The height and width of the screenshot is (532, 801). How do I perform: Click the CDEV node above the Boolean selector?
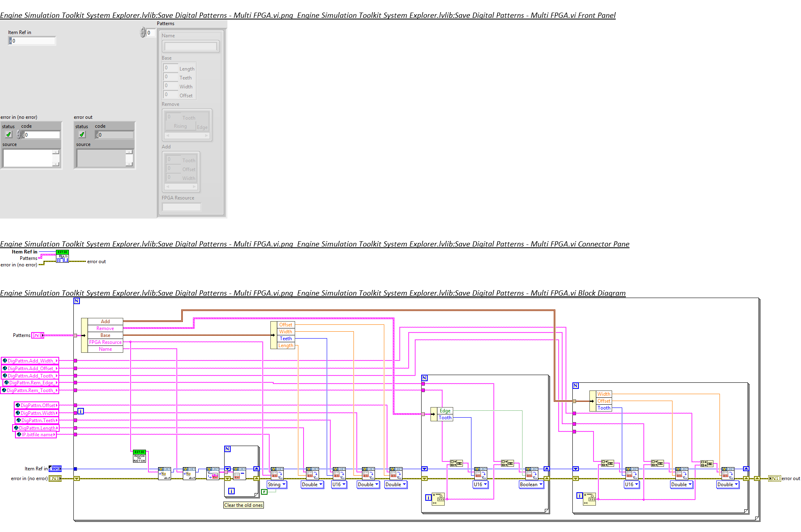tap(531, 473)
